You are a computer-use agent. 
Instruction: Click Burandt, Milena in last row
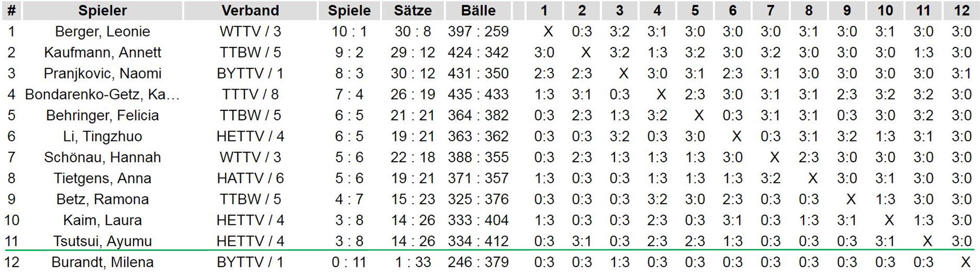[x=103, y=263]
